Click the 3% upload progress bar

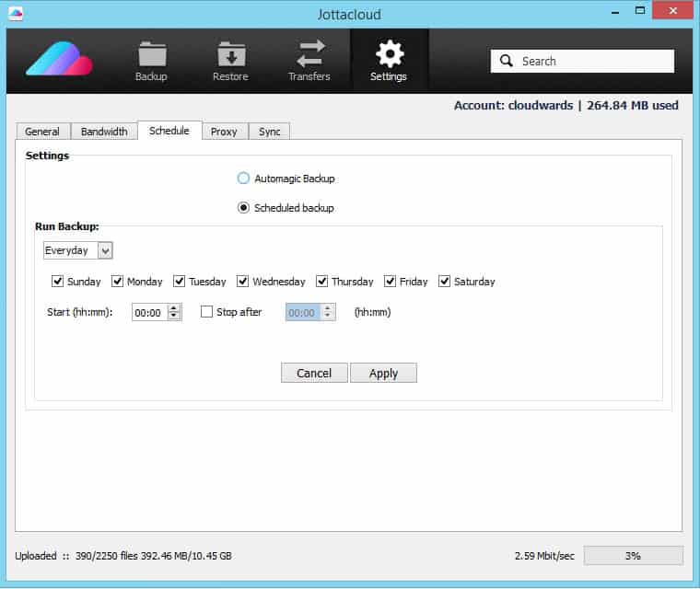[633, 556]
